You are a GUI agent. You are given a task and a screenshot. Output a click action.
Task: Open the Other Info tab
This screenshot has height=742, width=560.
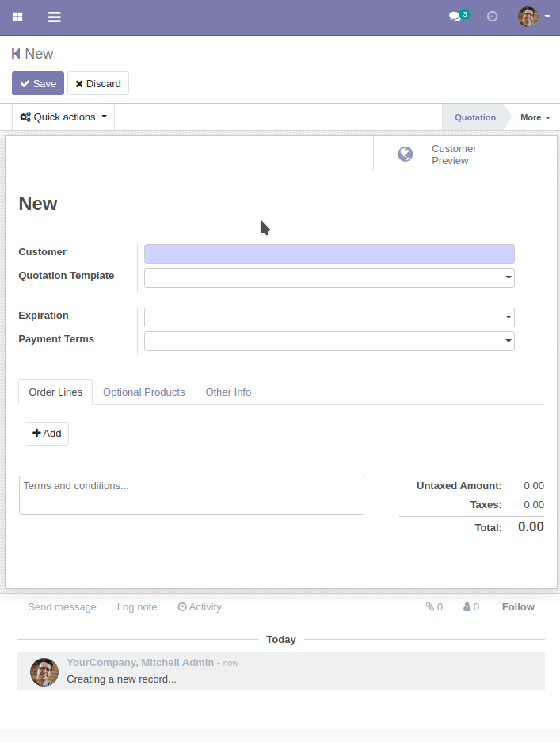tap(228, 392)
